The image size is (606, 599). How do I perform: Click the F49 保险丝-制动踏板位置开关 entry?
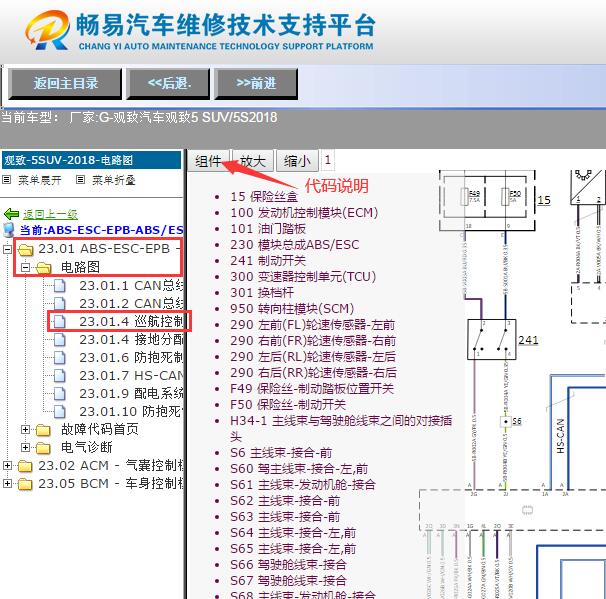pyautogui.click(x=312, y=389)
